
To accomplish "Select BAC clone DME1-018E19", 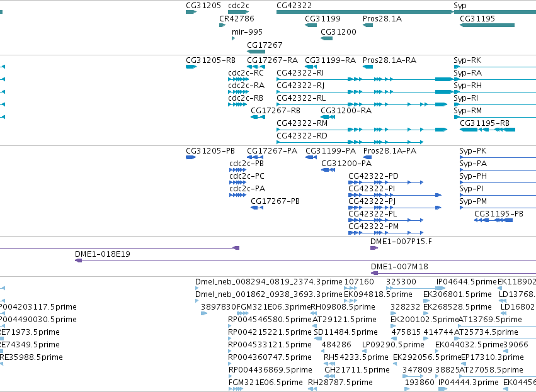I will (305, 261).
